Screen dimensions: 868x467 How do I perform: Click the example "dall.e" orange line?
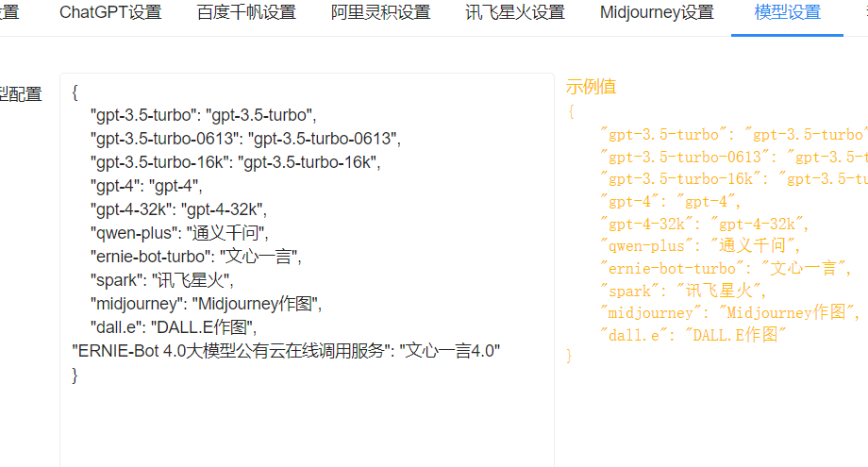[x=693, y=335]
